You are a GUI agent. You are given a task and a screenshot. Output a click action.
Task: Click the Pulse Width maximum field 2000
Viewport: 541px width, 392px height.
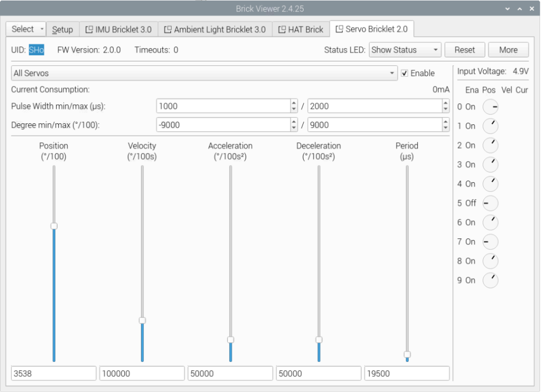tap(375, 106)
